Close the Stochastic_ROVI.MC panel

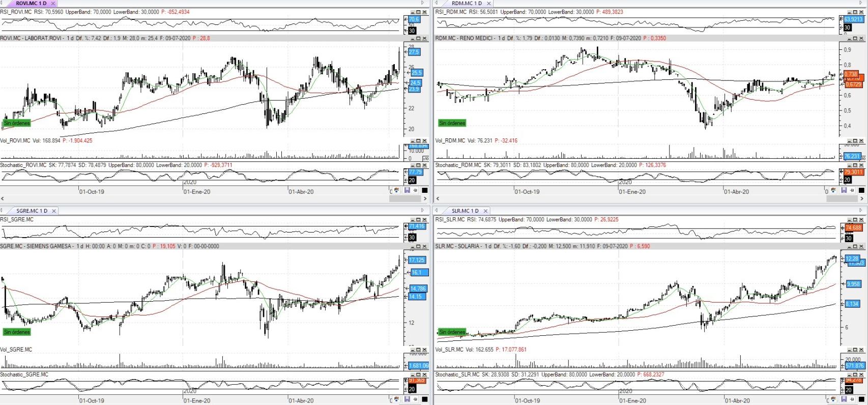(x=425, y=165)
